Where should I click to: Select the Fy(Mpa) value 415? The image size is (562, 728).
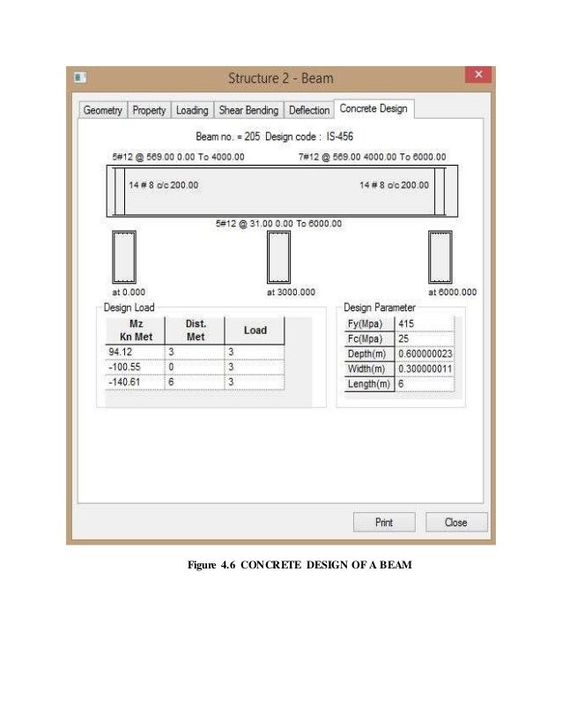click(x=425, y=323)
